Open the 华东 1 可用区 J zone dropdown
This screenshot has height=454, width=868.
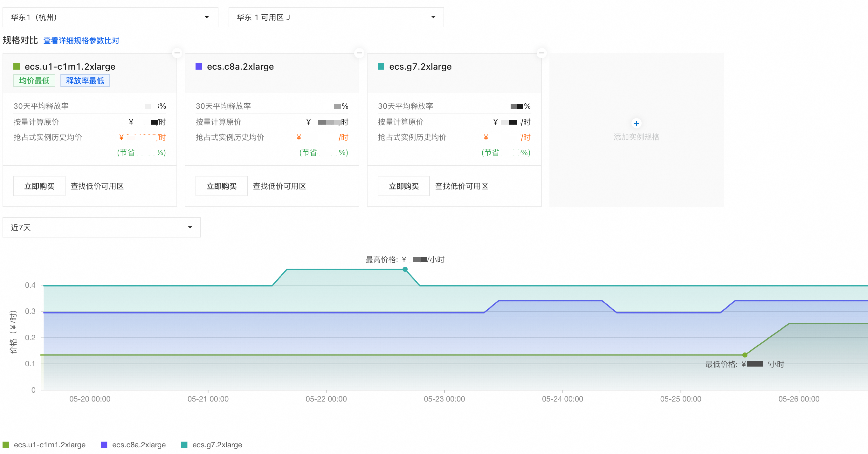[x=336, y=17]
